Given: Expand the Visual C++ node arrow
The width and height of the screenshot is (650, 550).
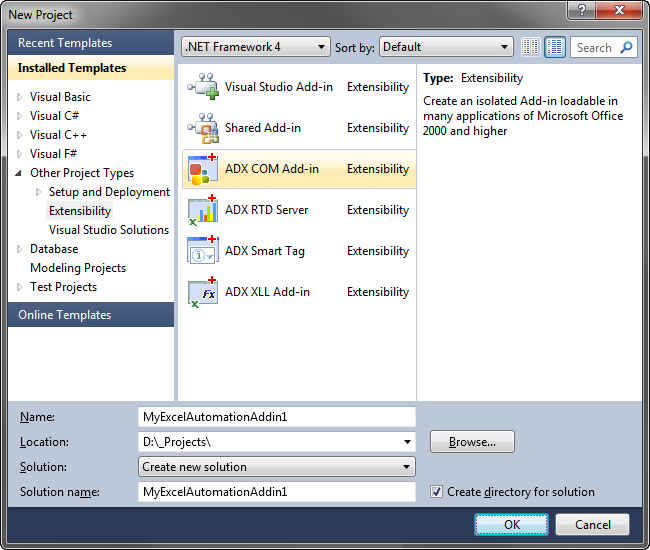Looking at the screenshot, I should pos(19,135).
